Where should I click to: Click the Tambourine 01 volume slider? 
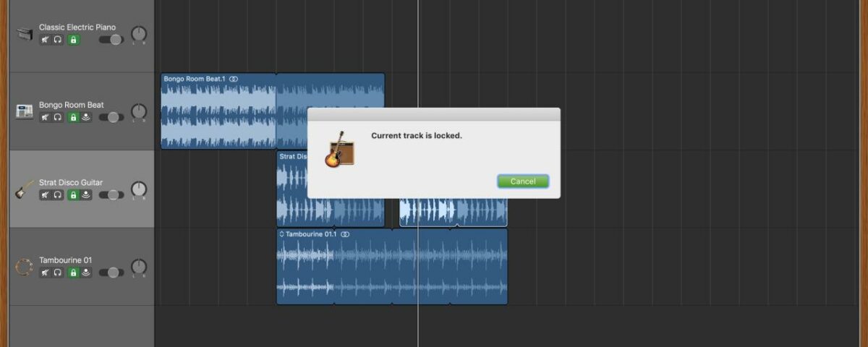111,273
